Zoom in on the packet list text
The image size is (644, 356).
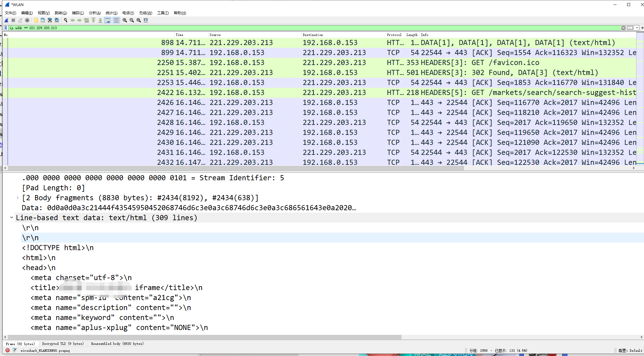point(125,20)
